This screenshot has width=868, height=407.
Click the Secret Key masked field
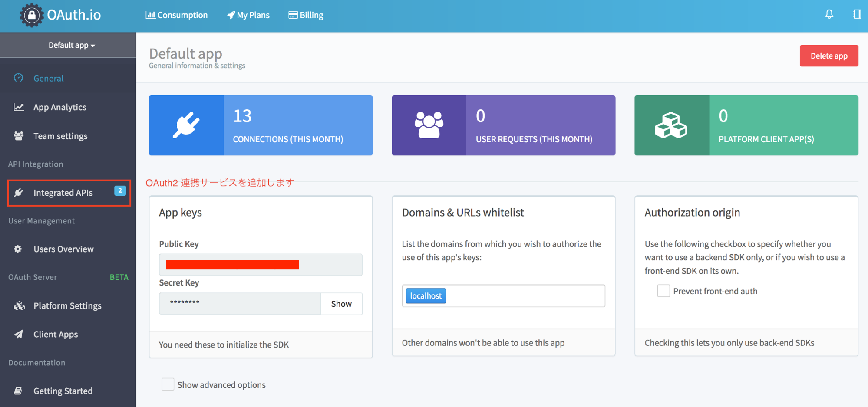coord(240,304)
